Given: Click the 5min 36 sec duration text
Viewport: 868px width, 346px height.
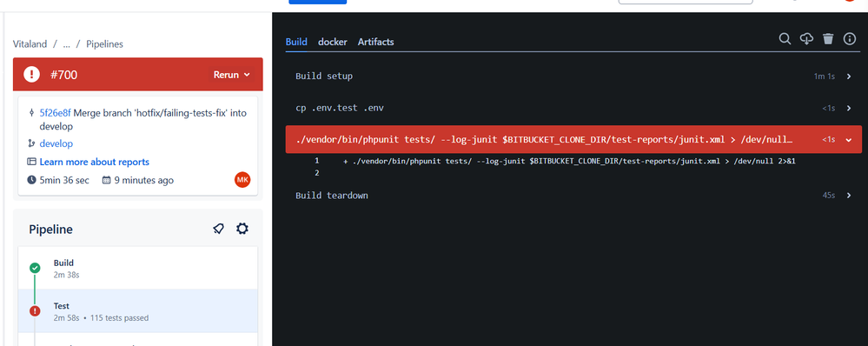Looking at the screenshot, I should pos(64,180).
